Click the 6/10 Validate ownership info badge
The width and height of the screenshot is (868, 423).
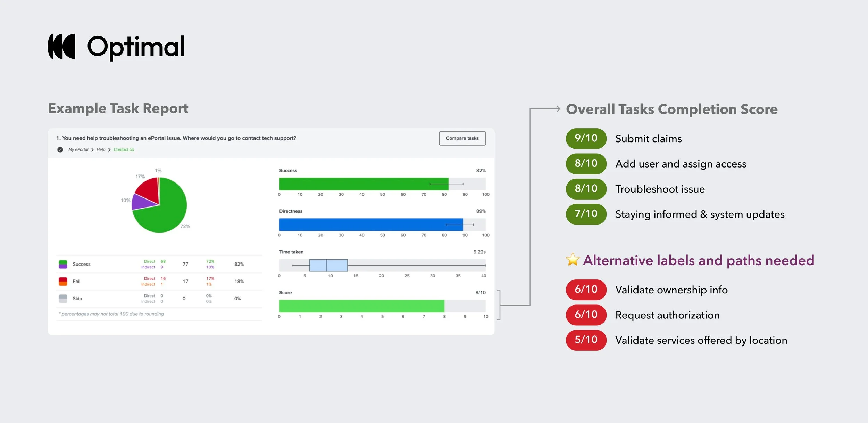586,290
